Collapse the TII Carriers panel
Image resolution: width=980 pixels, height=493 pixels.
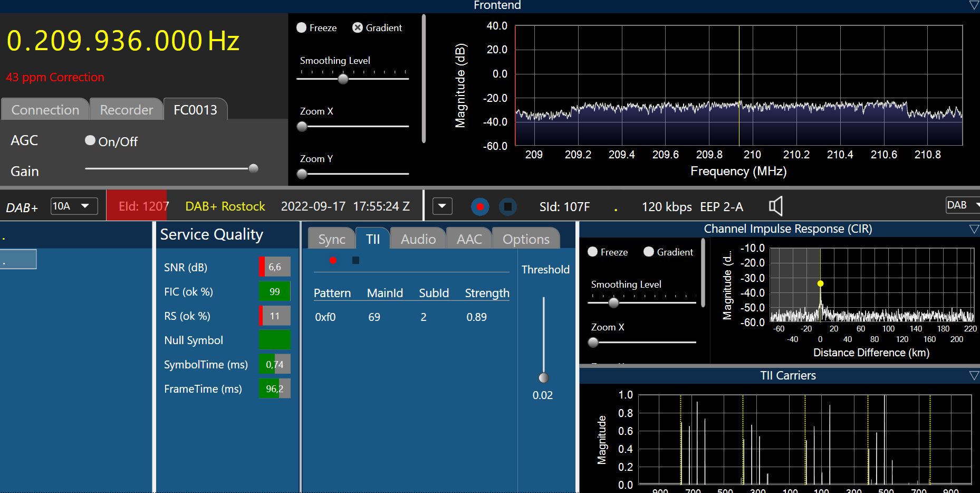(974, 376)
